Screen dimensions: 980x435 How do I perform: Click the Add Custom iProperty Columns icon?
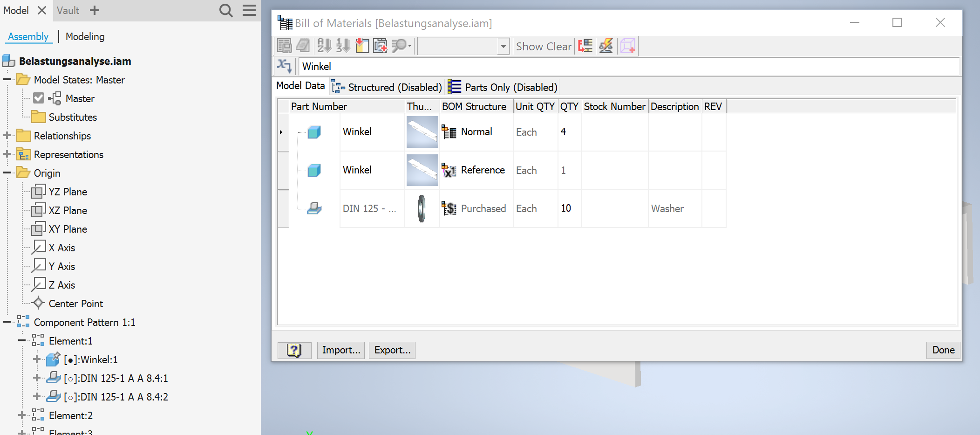tap(380, 46)
